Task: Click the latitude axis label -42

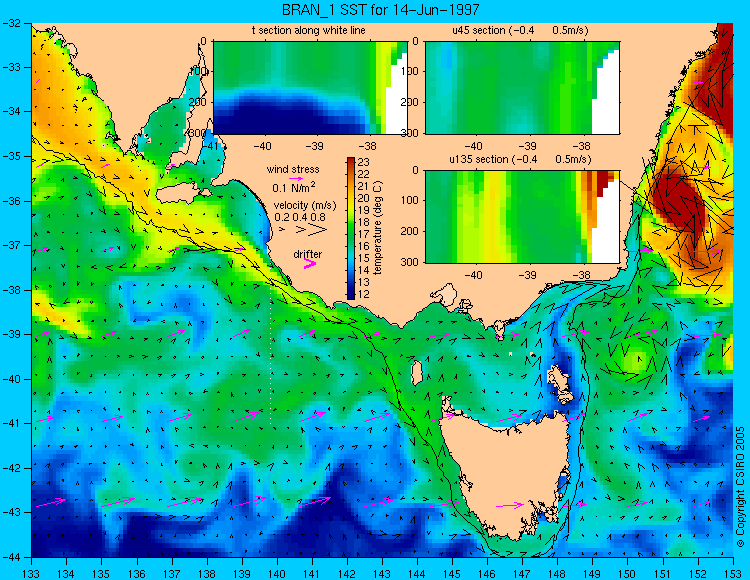Action: pos(12,468)
